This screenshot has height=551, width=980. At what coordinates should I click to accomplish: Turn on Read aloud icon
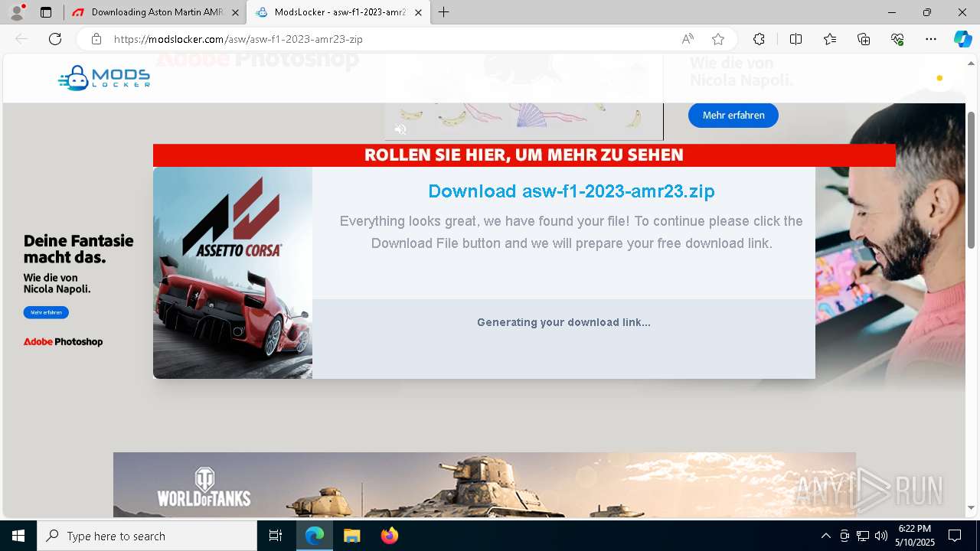pos(688,39)
